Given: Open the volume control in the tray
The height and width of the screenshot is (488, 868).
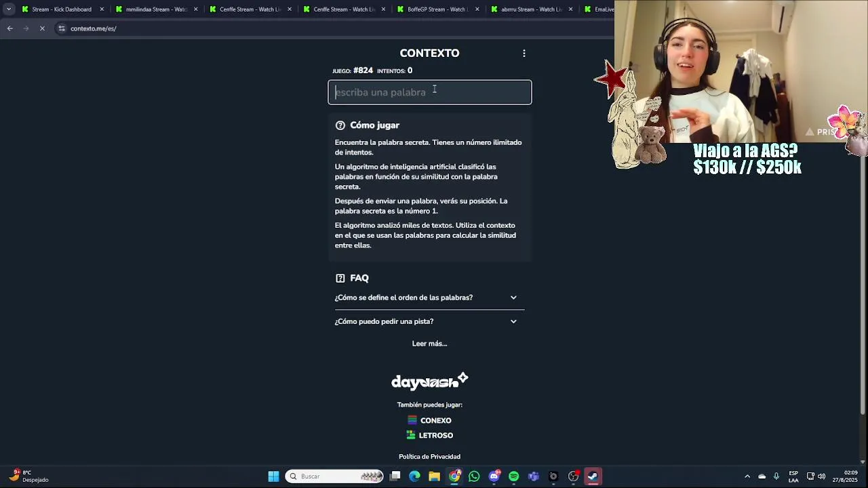Looking at the screenshot, I should [822, 476].
